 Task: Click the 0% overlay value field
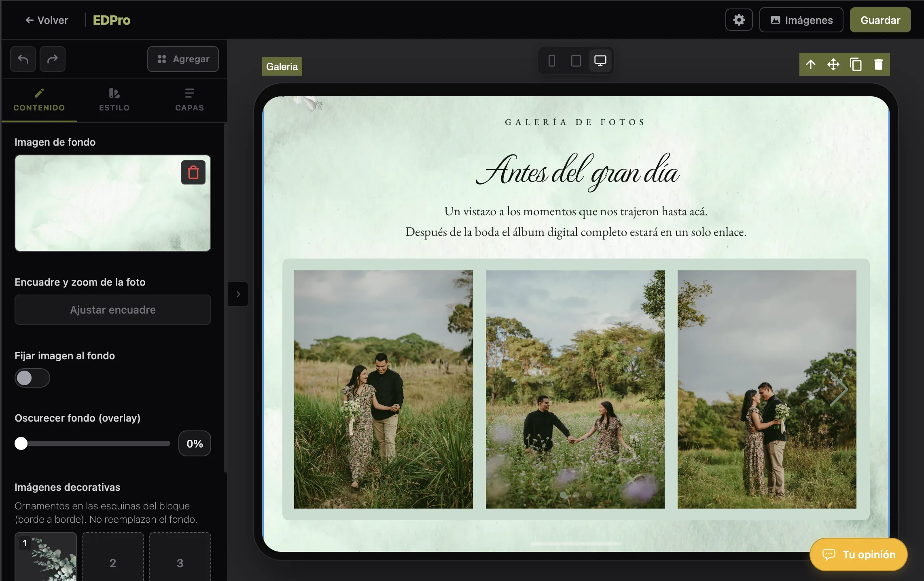tap(195, 443)
